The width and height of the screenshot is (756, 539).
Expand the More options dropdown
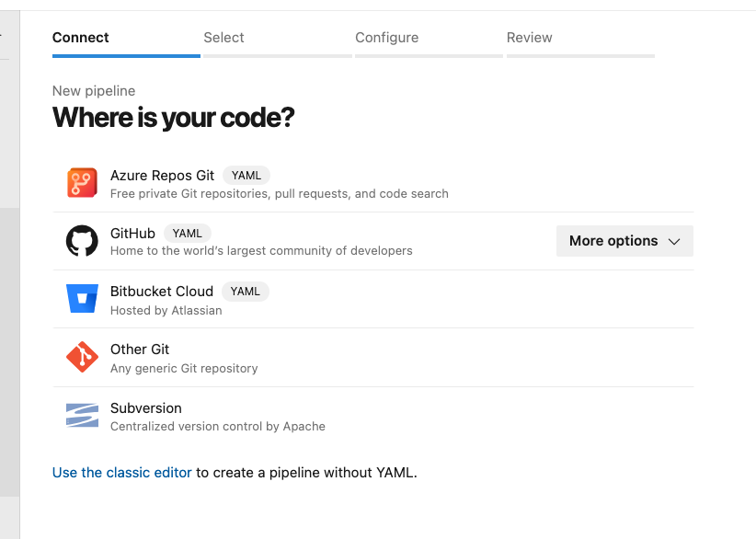pos(624,241)
